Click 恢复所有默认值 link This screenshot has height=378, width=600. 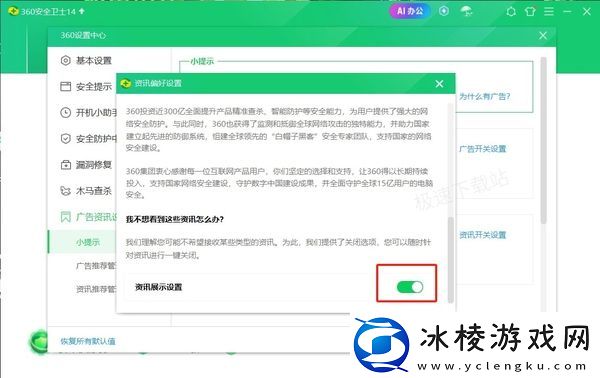pos(88,341)
